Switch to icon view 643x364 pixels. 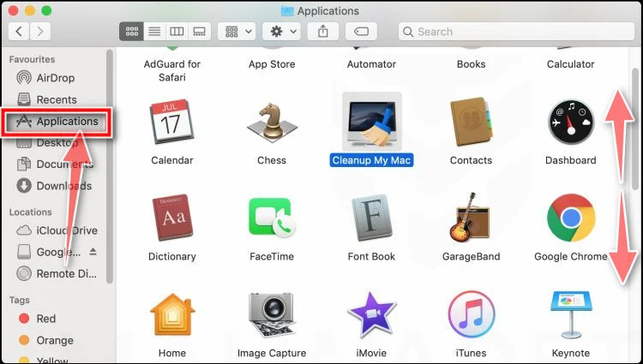(x=132, y=32)
